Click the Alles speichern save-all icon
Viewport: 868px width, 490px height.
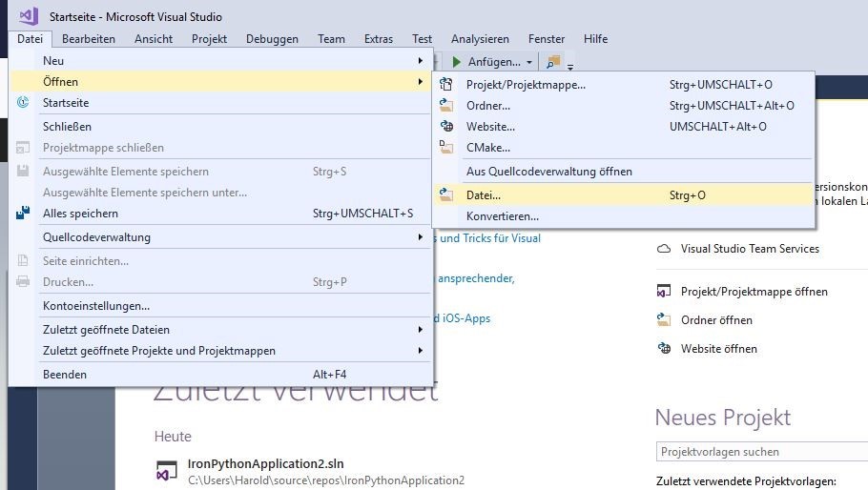pos(24,214)
